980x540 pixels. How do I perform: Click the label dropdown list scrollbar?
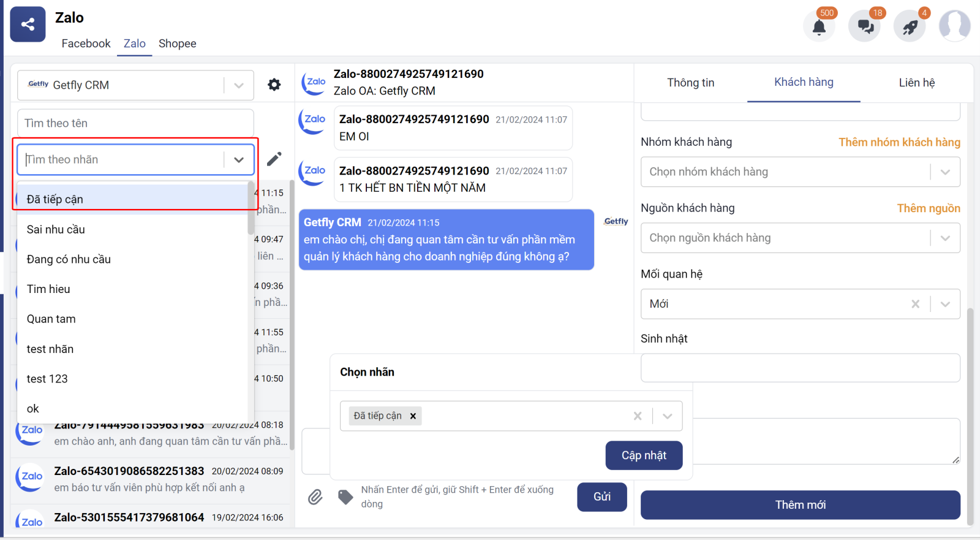coord(251,208)
